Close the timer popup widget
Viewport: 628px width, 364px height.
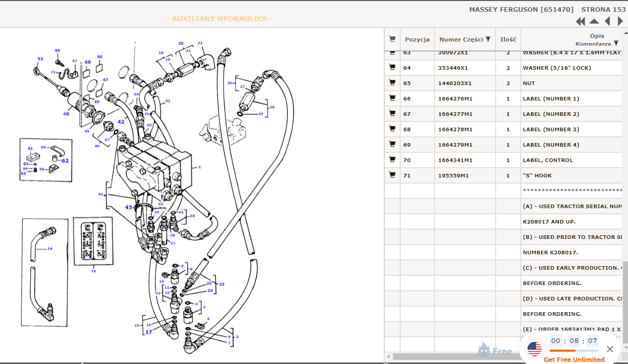click(610, 349)
